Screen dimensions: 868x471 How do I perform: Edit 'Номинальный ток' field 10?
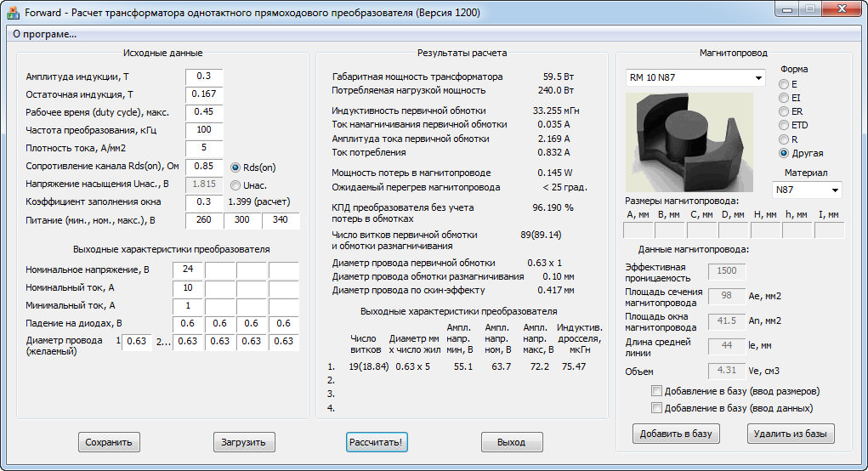(188, 288)
